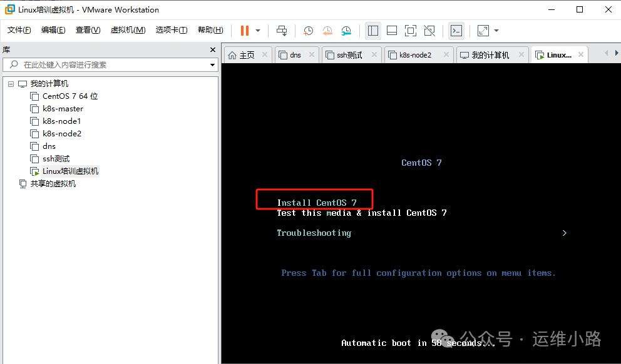
Task: Open the 帮助(H) menu
Action: tap(210, 30)
